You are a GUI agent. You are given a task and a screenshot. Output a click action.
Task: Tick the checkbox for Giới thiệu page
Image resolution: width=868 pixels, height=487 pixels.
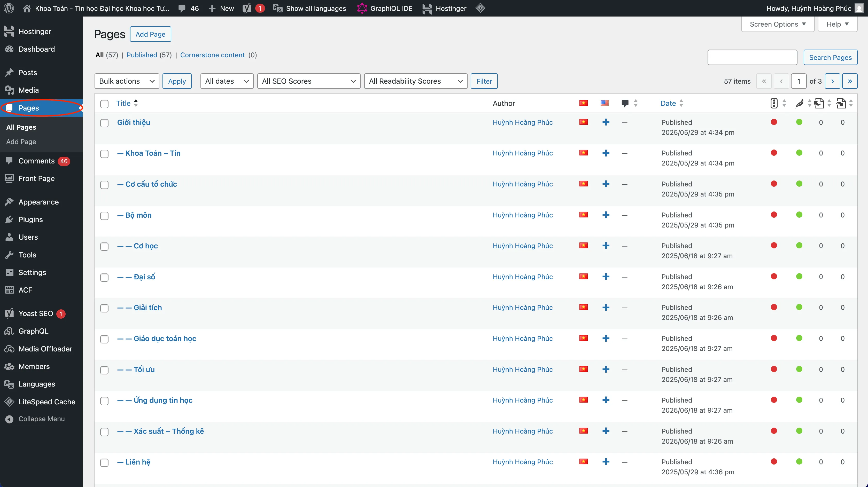tap(104, 123)
